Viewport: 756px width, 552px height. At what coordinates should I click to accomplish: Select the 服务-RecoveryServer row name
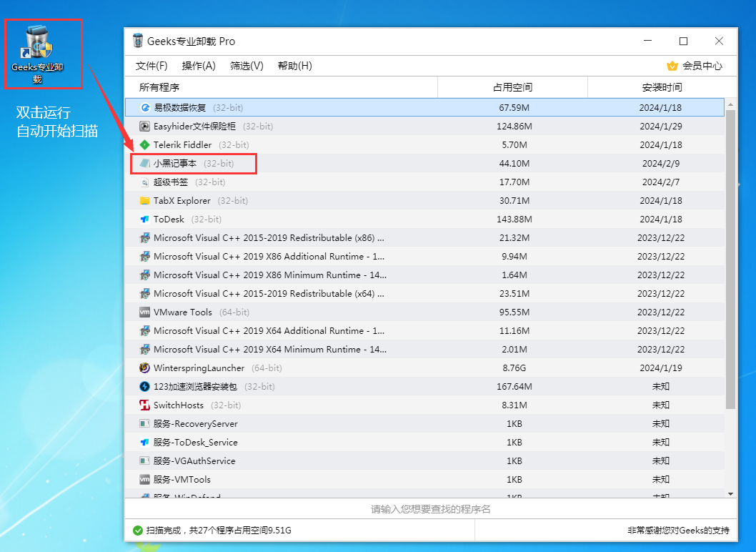196,423
